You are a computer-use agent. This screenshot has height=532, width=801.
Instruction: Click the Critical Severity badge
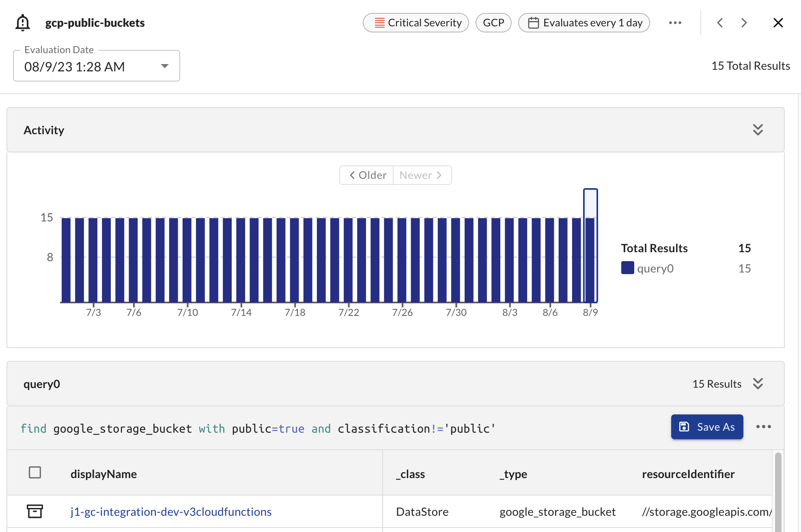click(x=416, y=23)
